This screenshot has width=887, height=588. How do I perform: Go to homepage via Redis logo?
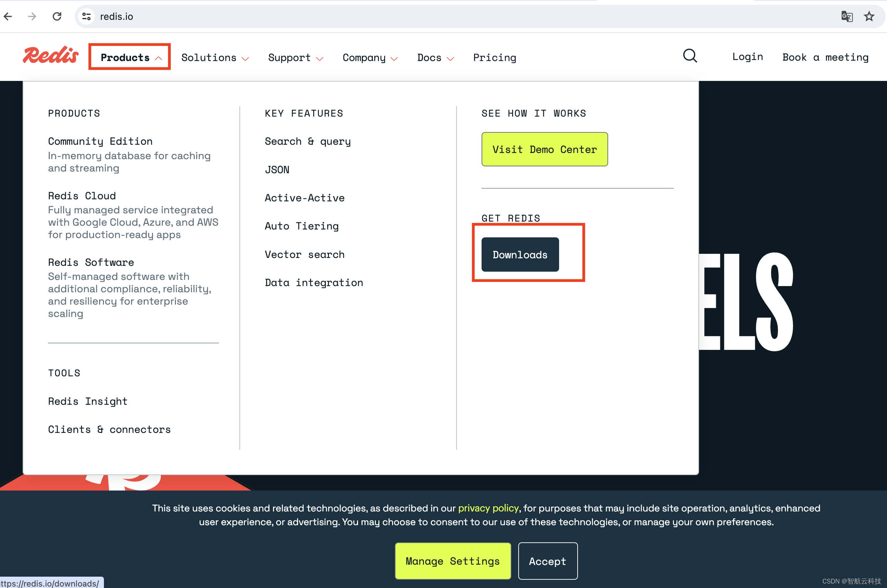pos(51,55)
